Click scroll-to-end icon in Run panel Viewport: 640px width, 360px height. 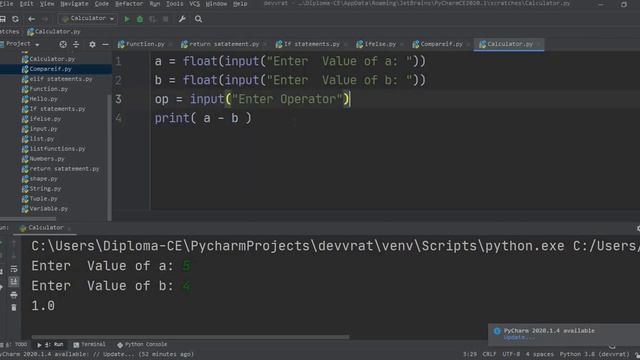click(x=13, y=282)
